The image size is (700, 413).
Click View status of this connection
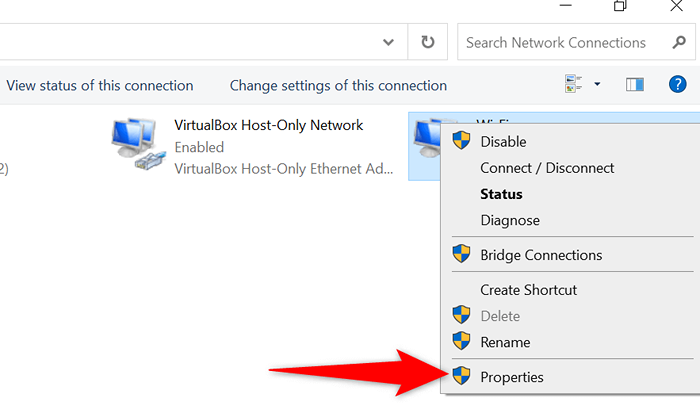coord(100,85)
